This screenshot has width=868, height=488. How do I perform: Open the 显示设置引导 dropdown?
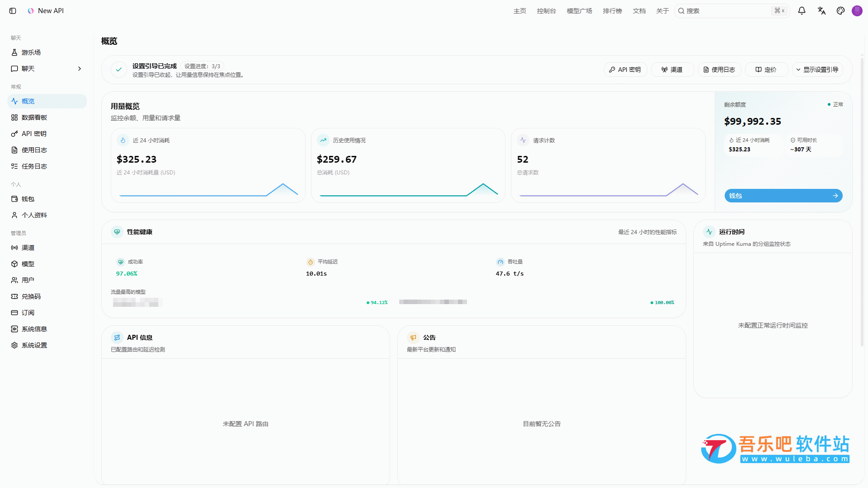point(817,70)
